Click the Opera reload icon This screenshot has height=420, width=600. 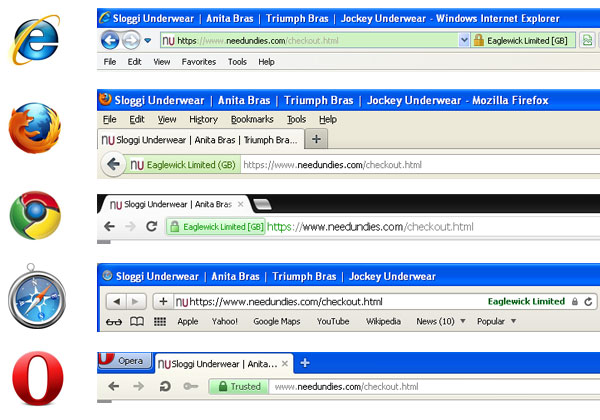165,386
